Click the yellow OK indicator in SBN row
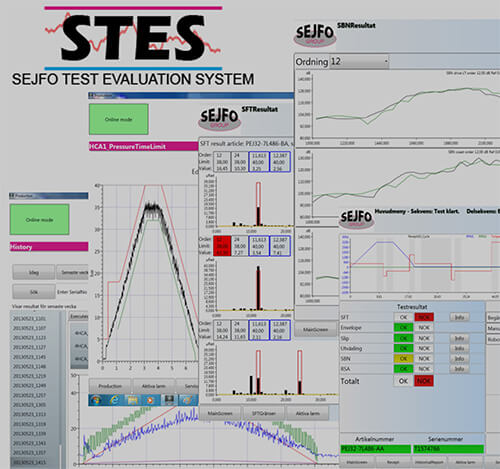 (403, 359)
